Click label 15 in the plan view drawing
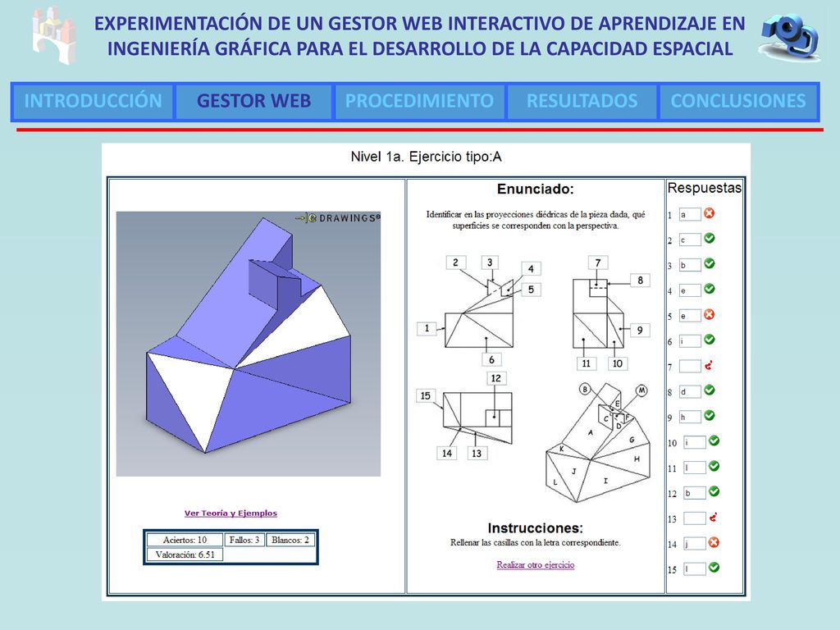This screenshot has height=630, width=840. [x=426, y=396]
